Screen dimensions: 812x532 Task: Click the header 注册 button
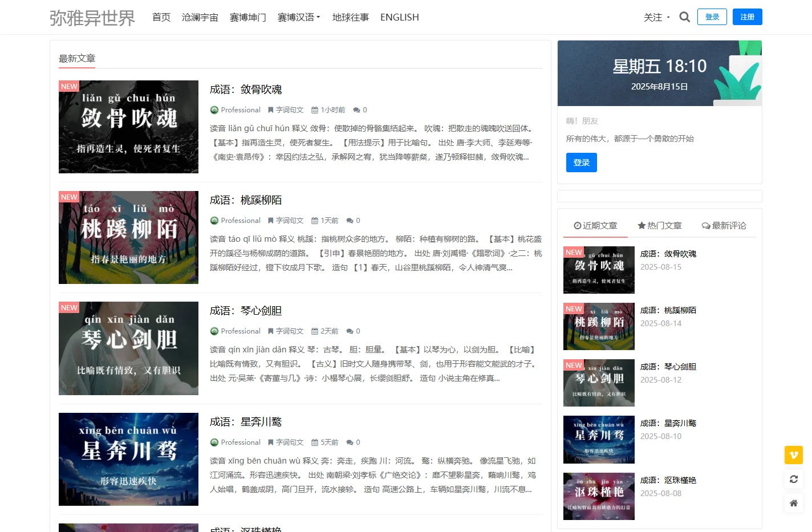[x=748, y=17]
